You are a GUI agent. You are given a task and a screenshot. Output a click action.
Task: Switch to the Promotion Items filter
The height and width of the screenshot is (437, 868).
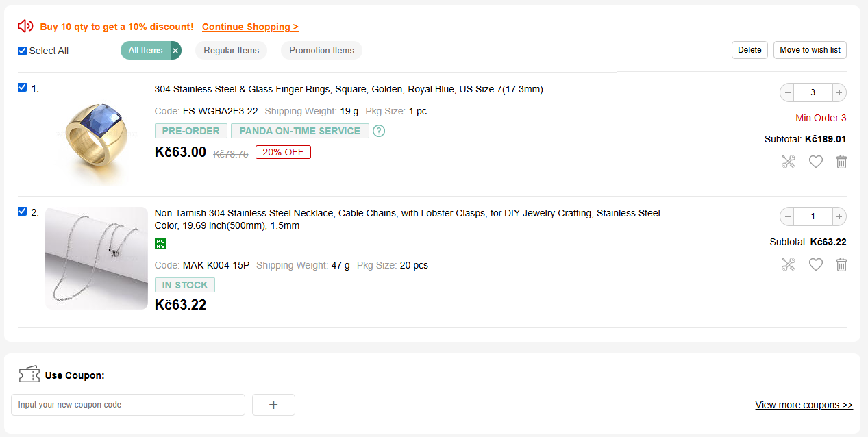(x=321, y=51)
